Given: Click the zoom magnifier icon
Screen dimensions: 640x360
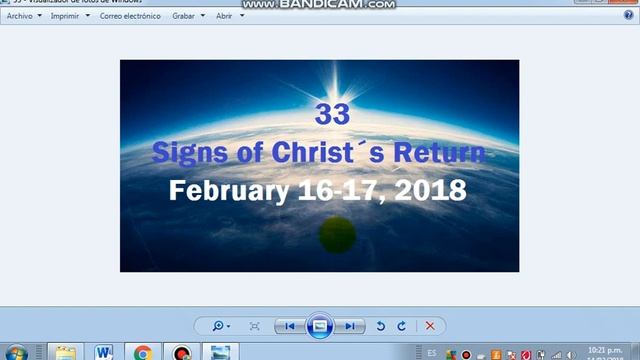Looking at the screenshot, I should [x=218, y=326].
